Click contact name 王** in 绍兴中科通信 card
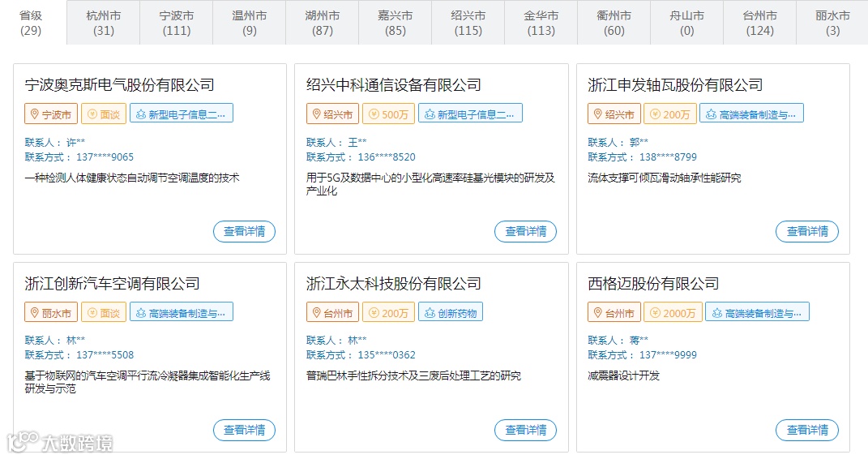Image resolution: width=868 pixels, height=459 pixels. 357,143
